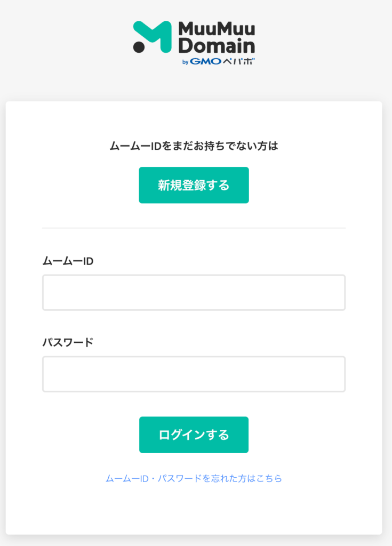Click the ムームーIDをまだお持ちでない方は heading text

pyautogui.click(x=194, y=146)
